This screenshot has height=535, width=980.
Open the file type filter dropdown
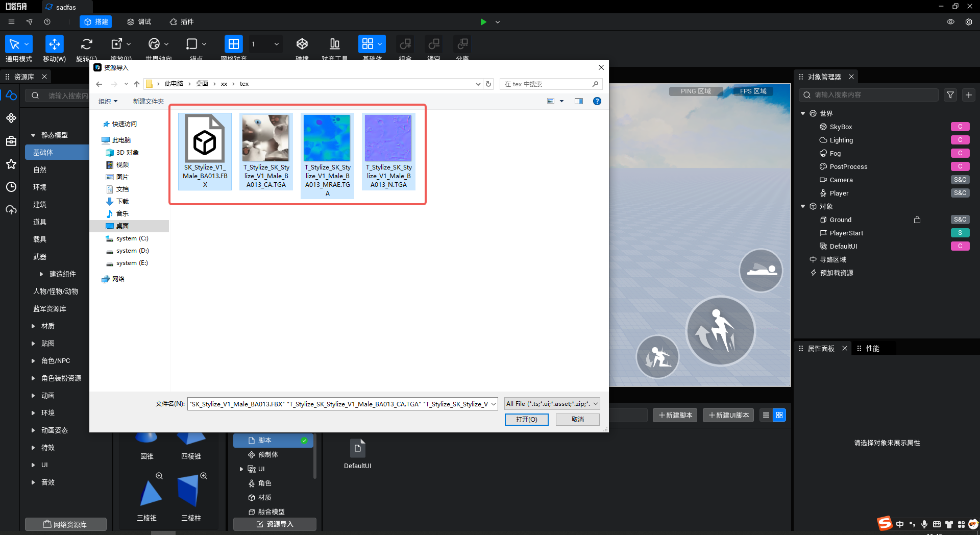(x=551, y=404)
